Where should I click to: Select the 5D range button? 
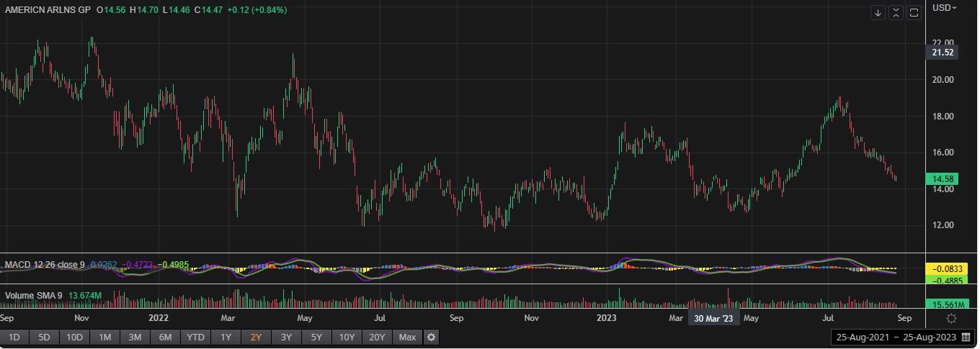pyautogui.click(x=44, y=337)
